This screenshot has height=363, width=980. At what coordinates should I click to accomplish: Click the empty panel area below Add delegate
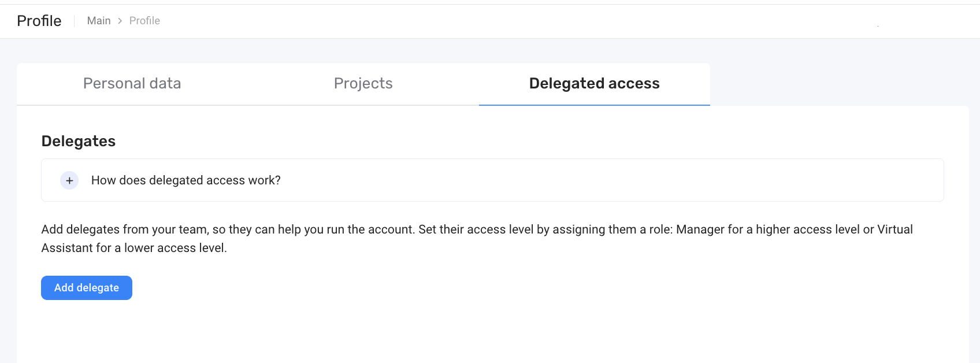coord(492,332)
